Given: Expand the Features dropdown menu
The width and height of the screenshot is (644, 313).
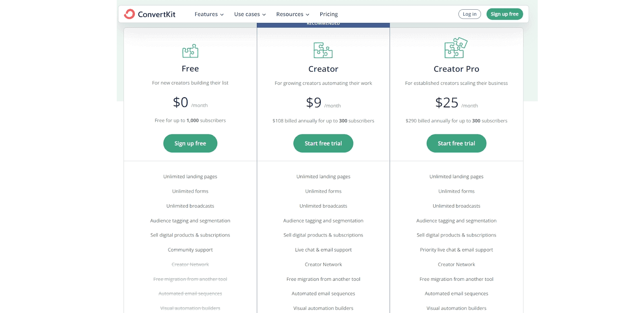Looking at the screenshot, I should [209, 14].
